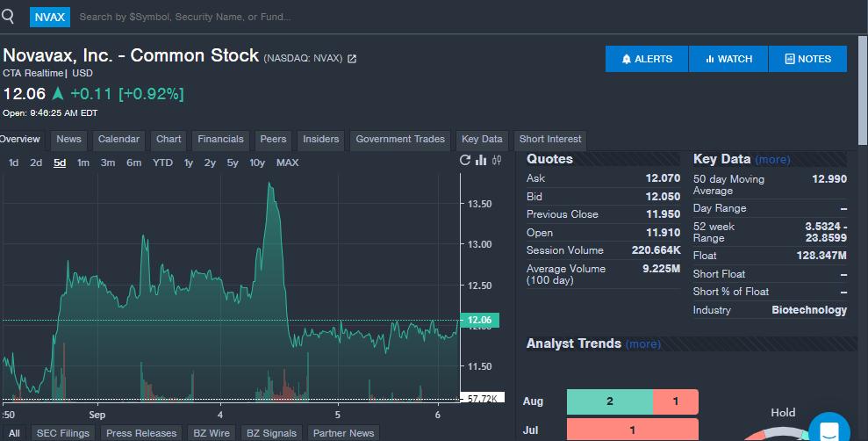The width and height of the screenshot is (868, 441).
Task: Click Average Volume value 9.225M
Action: point(661,269)
